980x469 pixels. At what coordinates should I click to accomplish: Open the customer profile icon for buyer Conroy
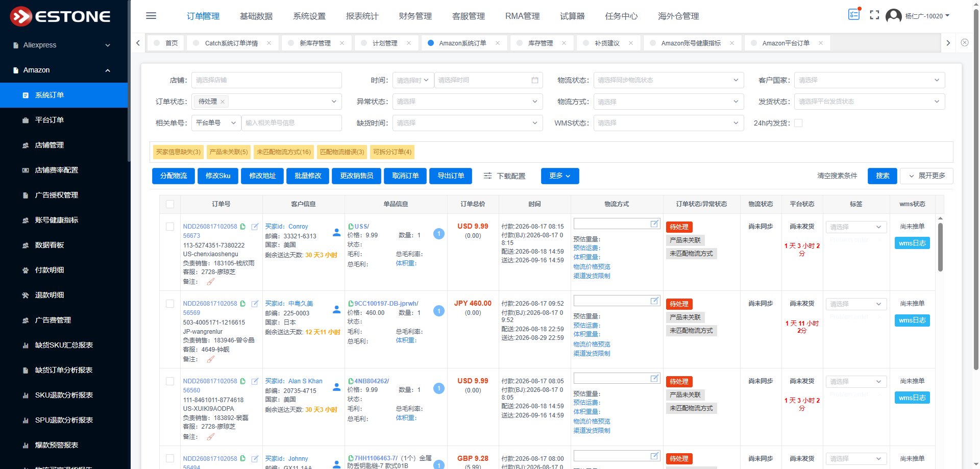point(336,232)
